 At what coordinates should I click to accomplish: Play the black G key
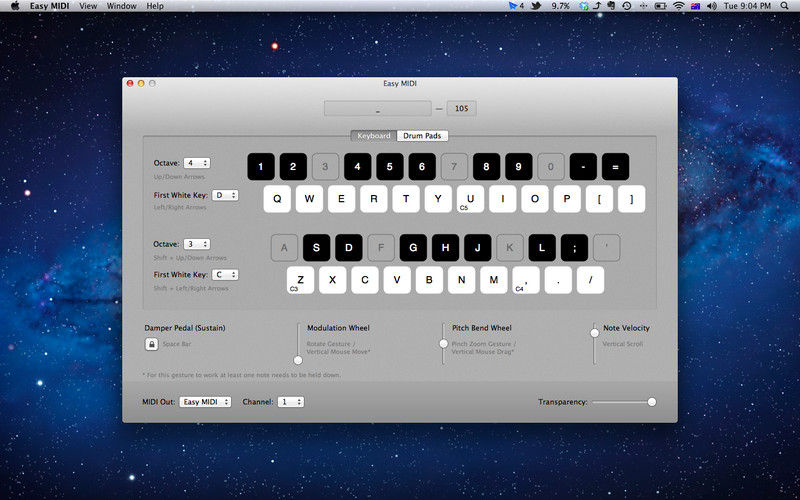[x=413, y=248]
